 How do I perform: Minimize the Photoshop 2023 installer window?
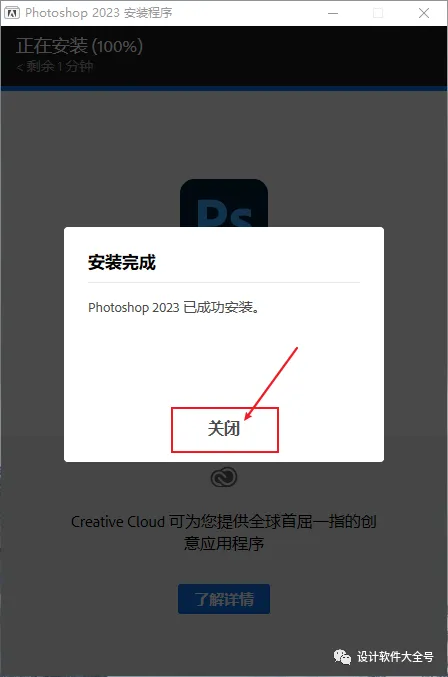(x=333, y=13)
